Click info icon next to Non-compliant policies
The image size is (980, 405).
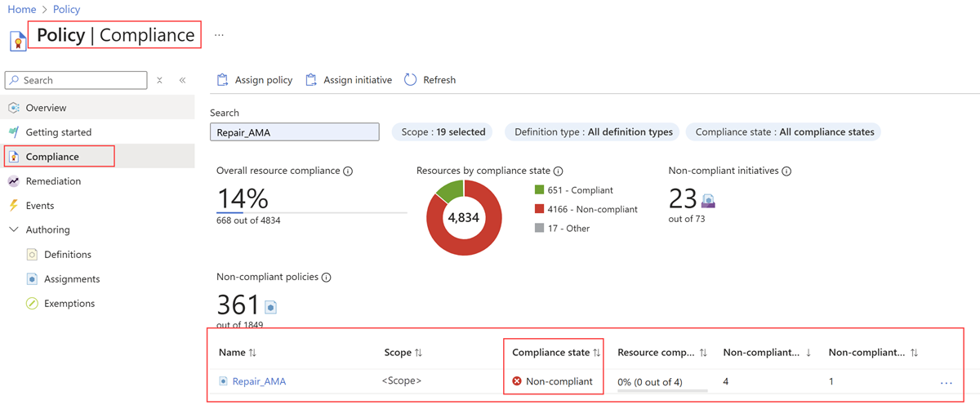[x=327, y=278]
